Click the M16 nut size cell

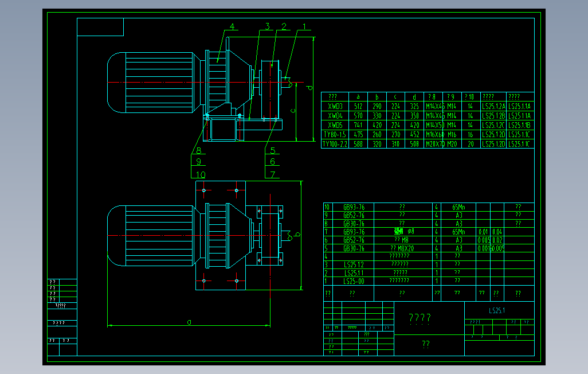click(452, 134)
